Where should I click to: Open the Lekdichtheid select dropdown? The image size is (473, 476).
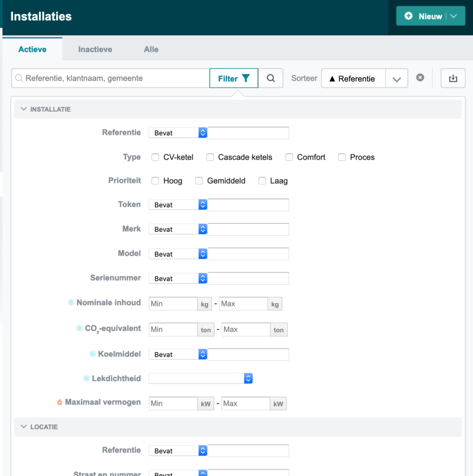click(x=200, y=378)
